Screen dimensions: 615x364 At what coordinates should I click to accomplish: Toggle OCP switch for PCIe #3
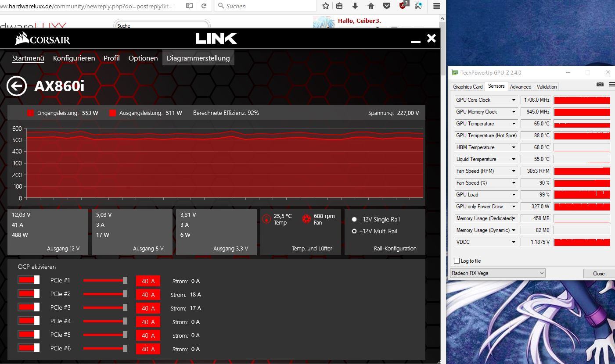29,307
